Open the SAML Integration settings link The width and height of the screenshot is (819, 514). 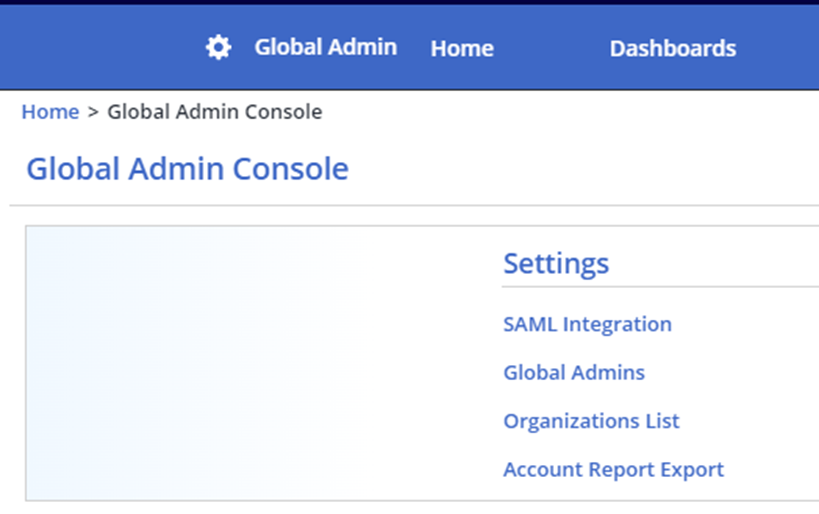point(587,324)
